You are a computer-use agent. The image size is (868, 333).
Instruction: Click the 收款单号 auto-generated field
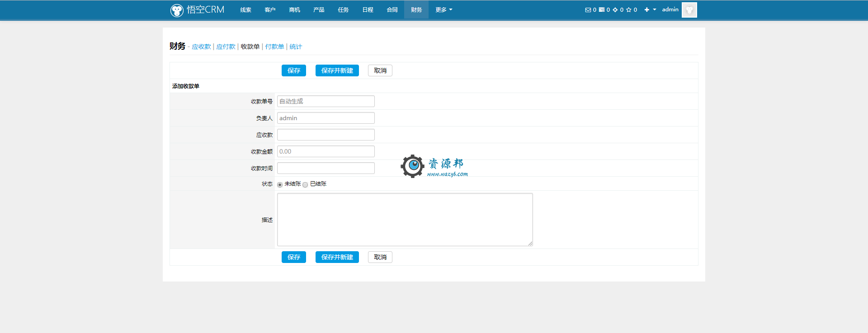(x=326, y=101)
